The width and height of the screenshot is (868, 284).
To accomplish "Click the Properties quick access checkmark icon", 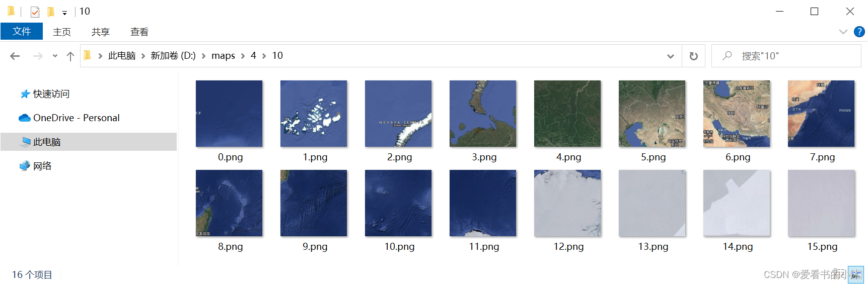I will pos(35,12).
